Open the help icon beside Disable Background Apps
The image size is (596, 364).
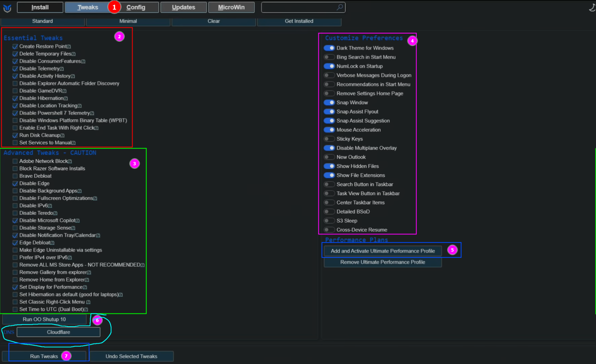click(x=79, y=191)
